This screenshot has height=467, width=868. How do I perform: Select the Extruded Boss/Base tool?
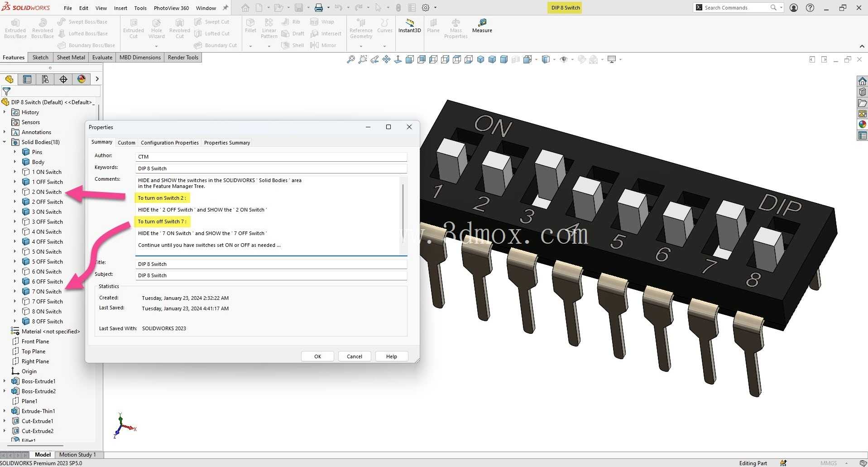pos(15,29)
